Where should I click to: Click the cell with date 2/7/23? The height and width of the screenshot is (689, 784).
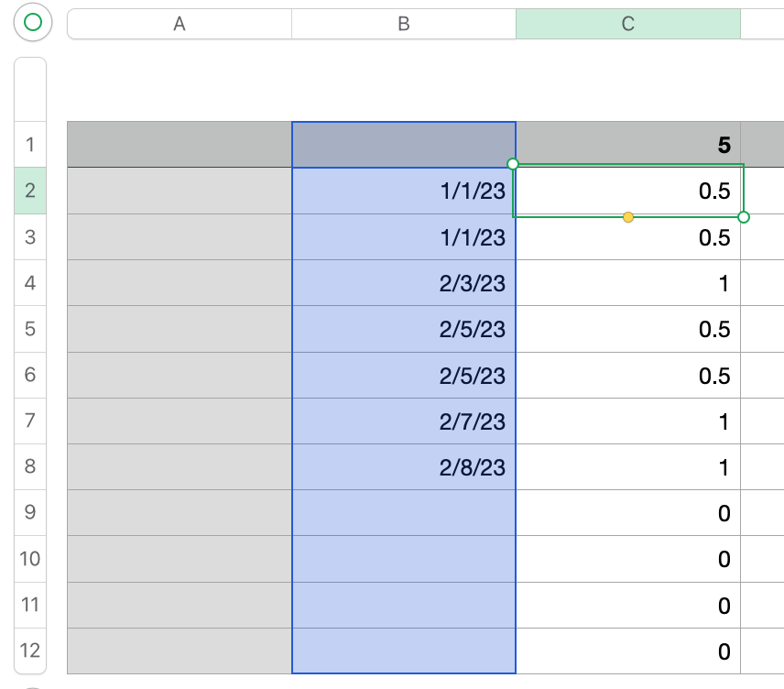coord(404,421)
